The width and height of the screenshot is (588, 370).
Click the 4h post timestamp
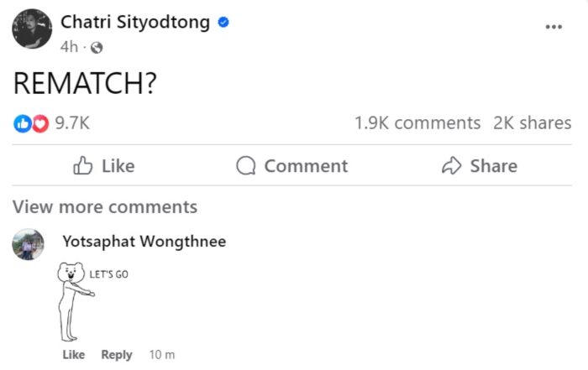click(69, 46)
